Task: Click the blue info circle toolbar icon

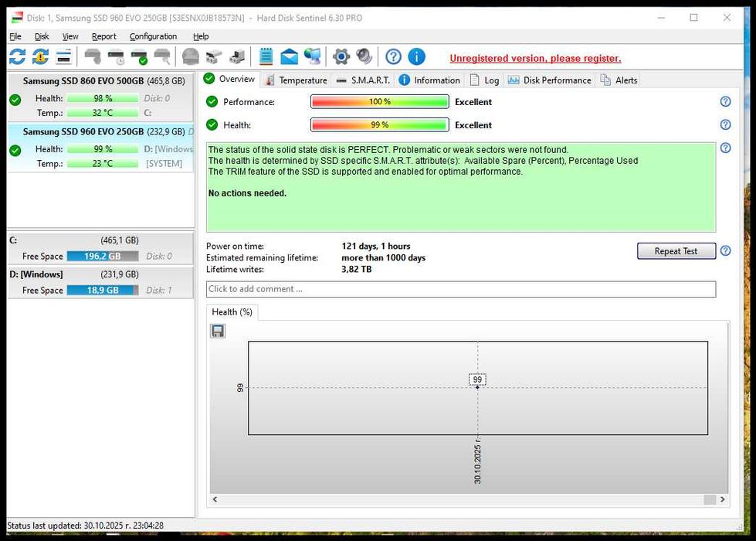Action: tap(416, 57)
